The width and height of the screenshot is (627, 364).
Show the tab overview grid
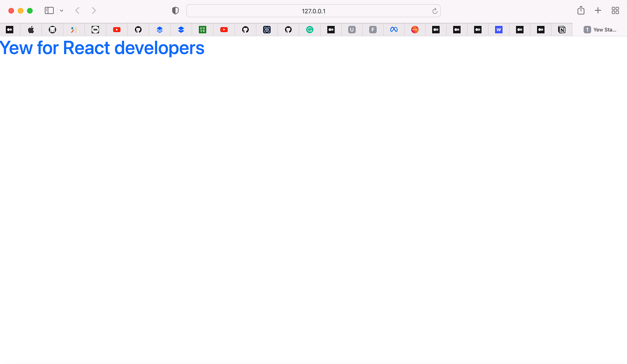click(615, 10)
